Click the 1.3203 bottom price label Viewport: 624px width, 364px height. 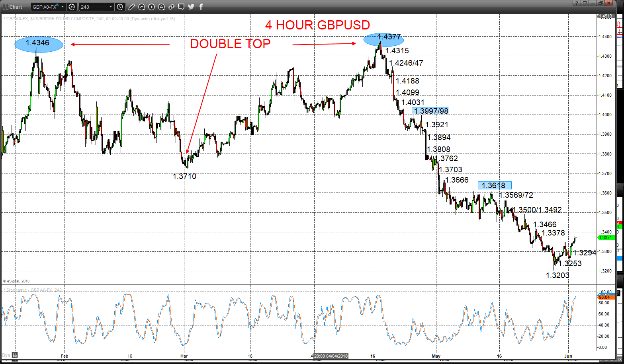point(557,275)
